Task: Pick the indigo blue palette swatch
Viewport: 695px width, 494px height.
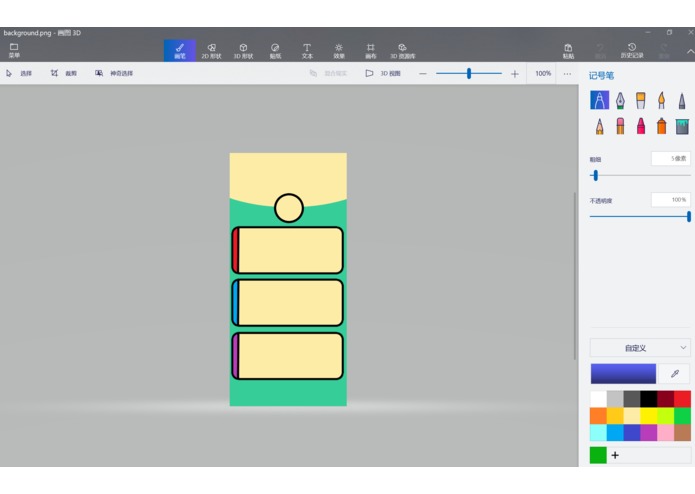Action: click(x=632, y=432)
